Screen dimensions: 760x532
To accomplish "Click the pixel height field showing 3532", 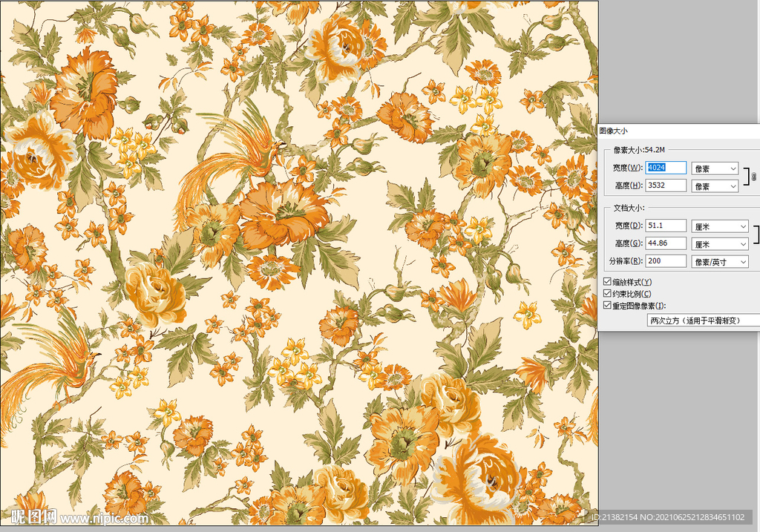I will click(x=666, y=185).
